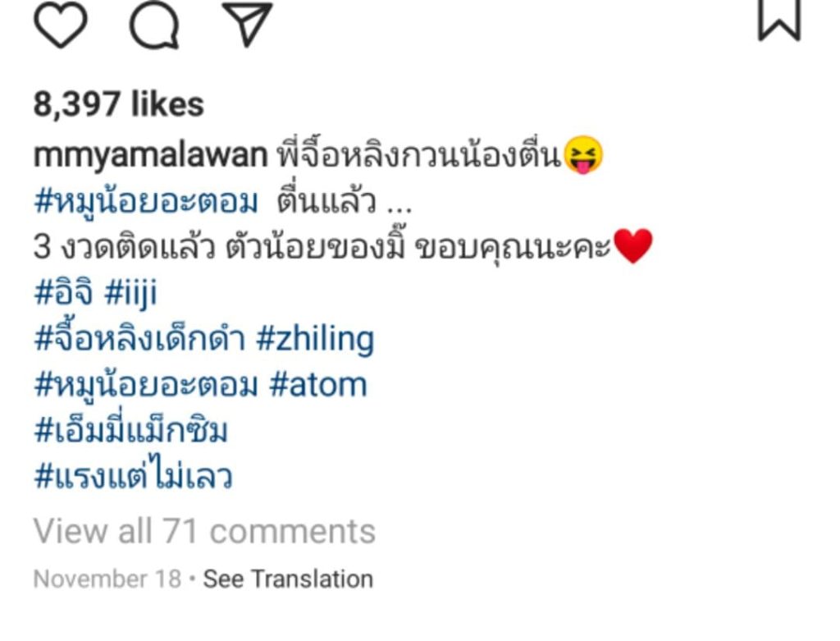Open second #หมูน้อยอะตอม hashtag beside #atom

pyautogui.click(x=146, y=386)
